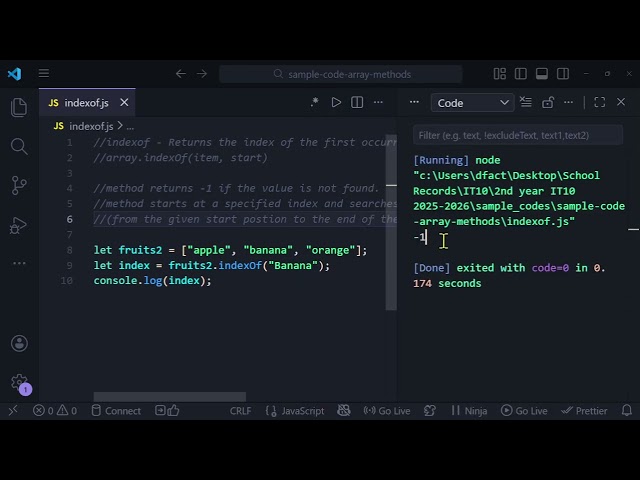The width and height of the screenshot is (640, 480).
Task: Click the sample-code-array-methods command search box
Action: coord(341,74)
